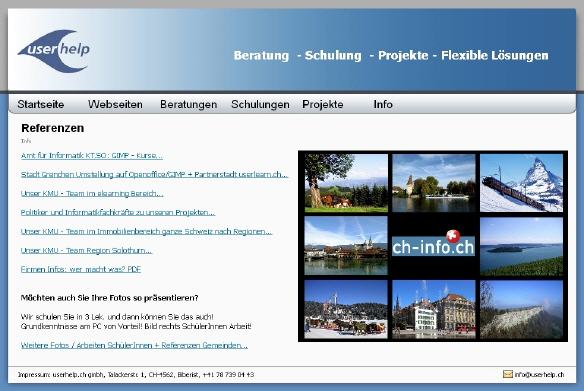
Task: Open the Webseiten menu item
Action: click(x=115, y=104)
